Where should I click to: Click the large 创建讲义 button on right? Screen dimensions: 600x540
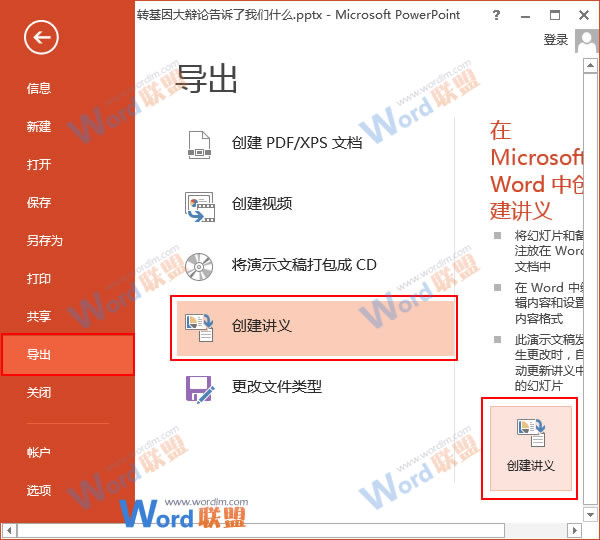coord(530,449)
